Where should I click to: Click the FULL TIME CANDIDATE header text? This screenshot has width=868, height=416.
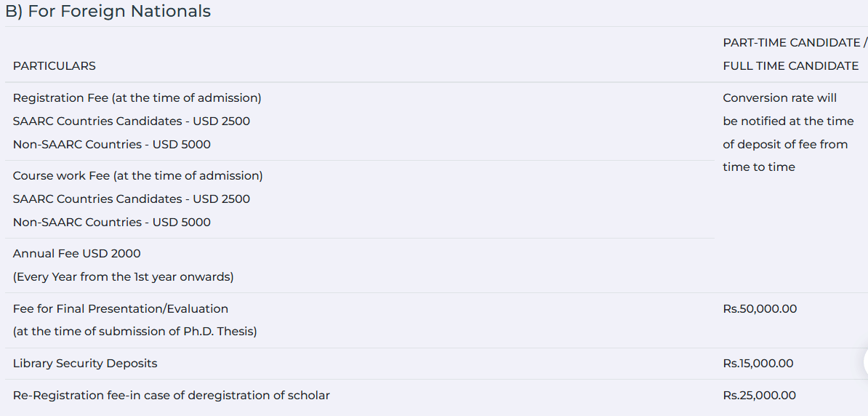[x=790, y=66]
